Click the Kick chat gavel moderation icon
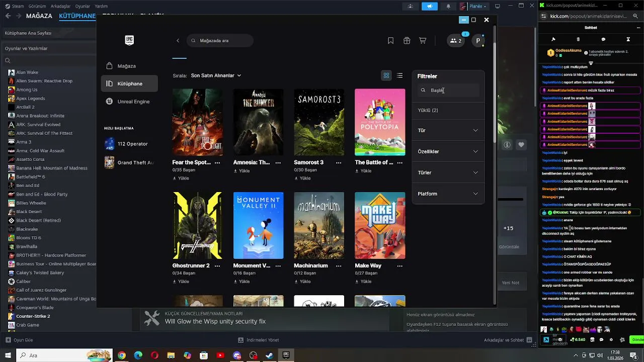 [553, 39]
